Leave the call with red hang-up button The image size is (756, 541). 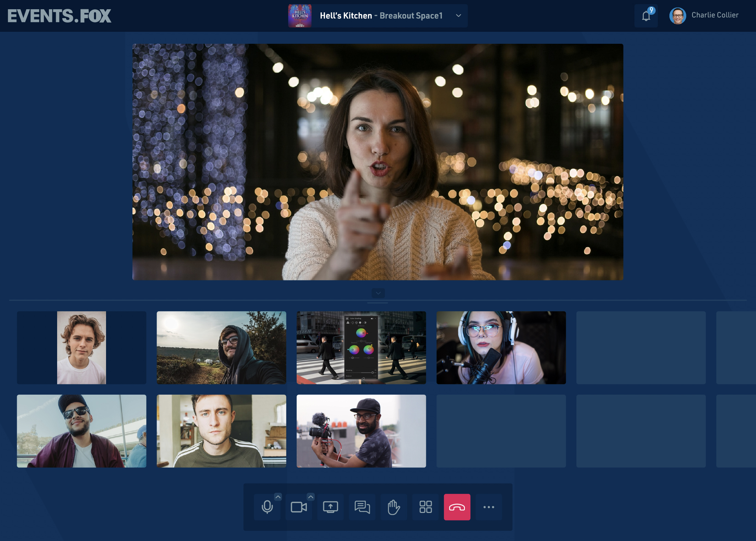(x=457, y=507)
